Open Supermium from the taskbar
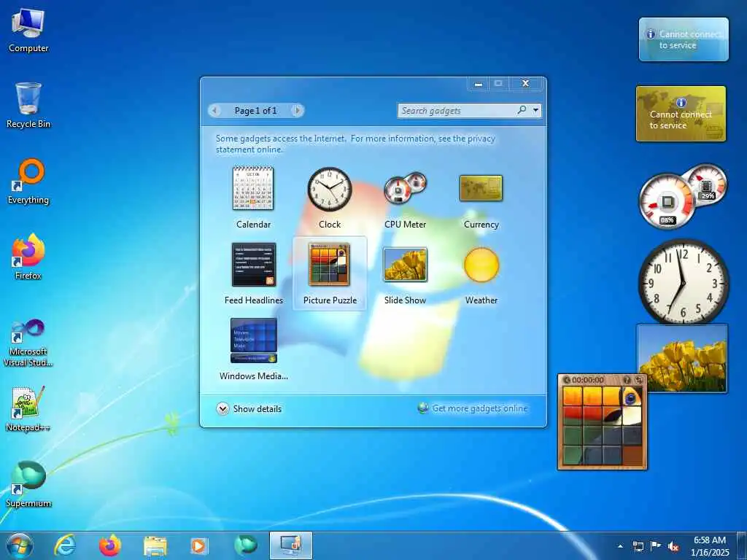This screenshot has width=747, height=560. point(245,545)
